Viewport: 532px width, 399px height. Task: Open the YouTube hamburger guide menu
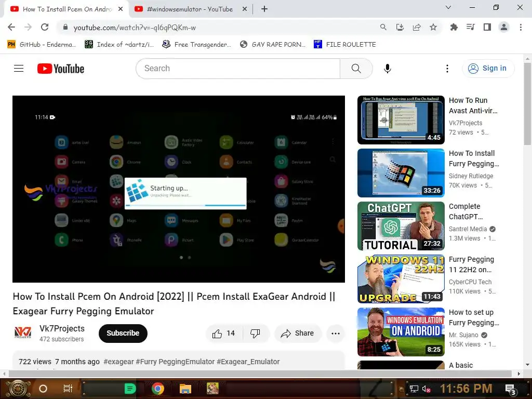[19, 69]
